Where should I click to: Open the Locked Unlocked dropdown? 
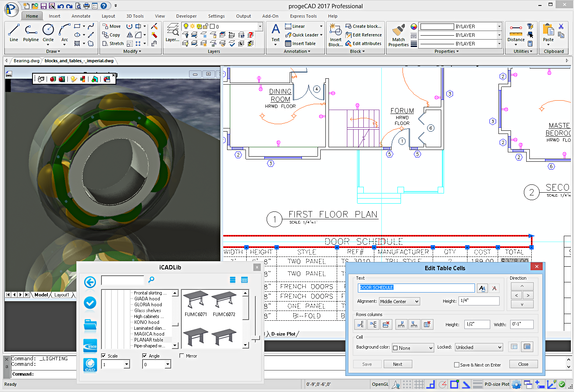[x=478, y=347]
